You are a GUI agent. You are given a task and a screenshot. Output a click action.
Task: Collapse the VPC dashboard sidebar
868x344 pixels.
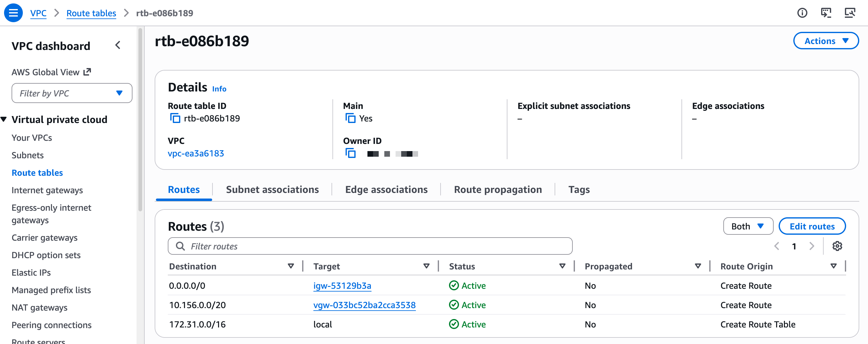pos(117,45)
